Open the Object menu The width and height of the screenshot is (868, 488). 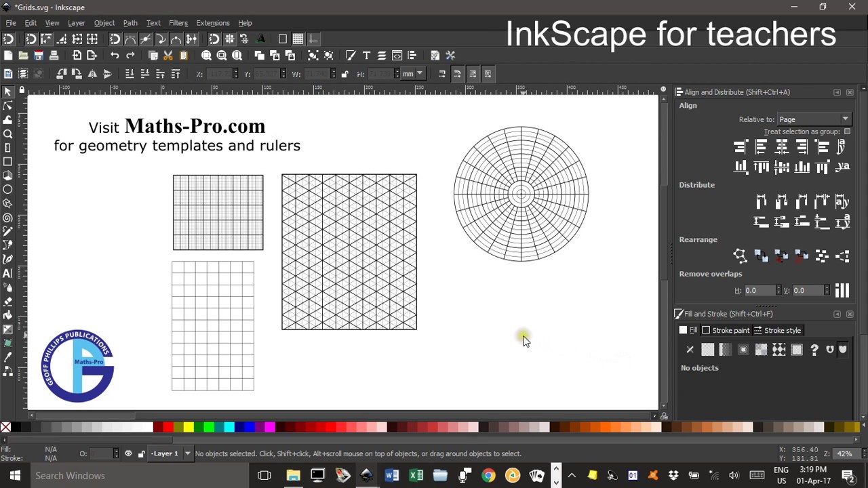(104, 23)
